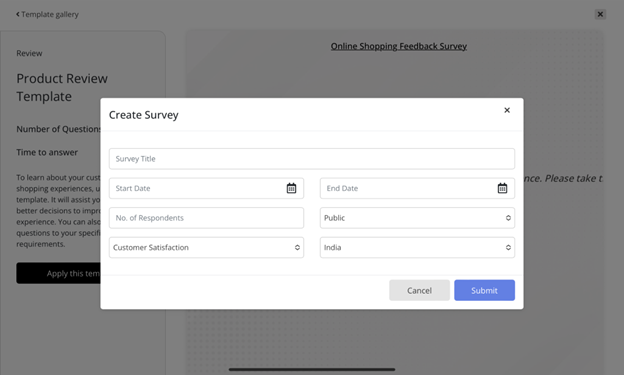The height and width of the screenshot is (375, 624).
Task: Open the Start Date calendar picker icon
Action: [291, 188]
